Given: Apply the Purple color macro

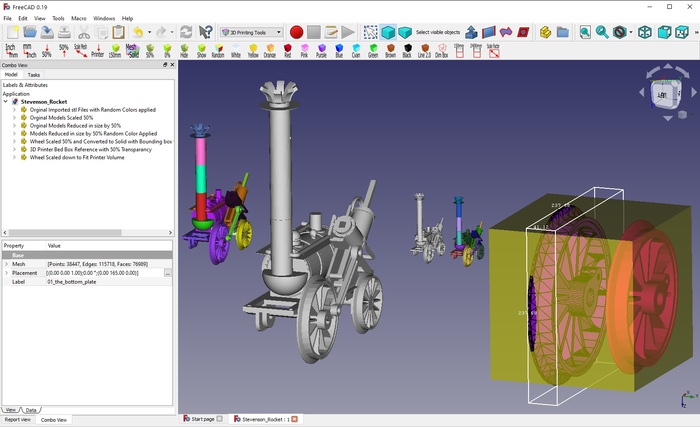Looking at the screenshot, I should (x=321, y=50).
